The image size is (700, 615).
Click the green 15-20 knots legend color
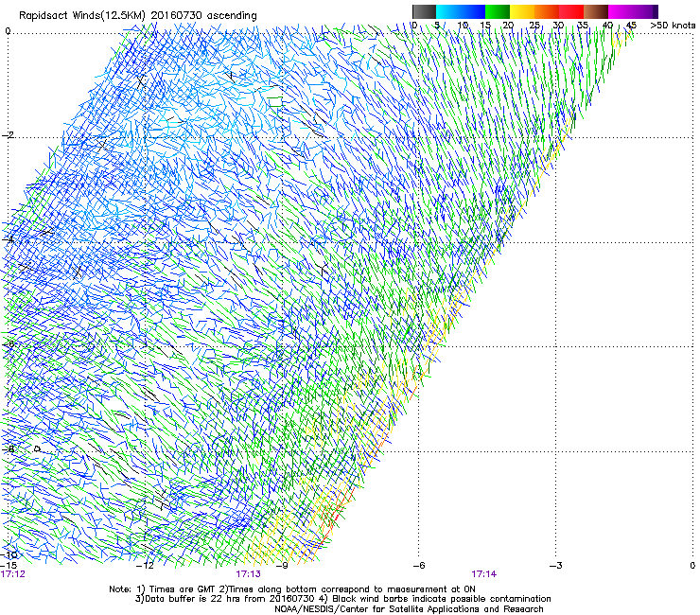coord(498,11)
